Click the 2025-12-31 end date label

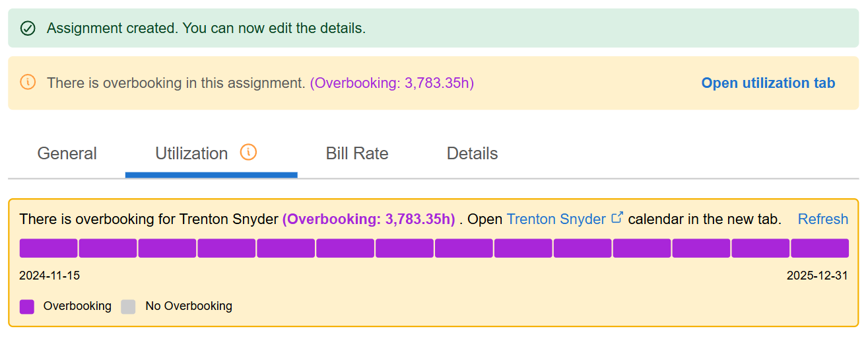coord(817,276)
